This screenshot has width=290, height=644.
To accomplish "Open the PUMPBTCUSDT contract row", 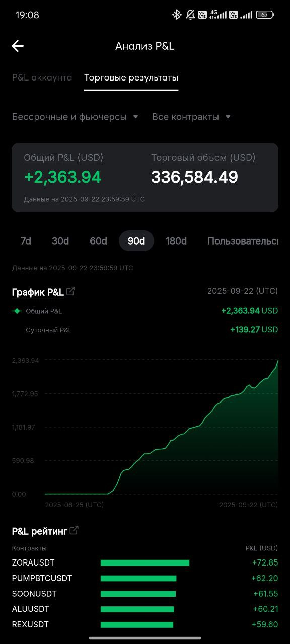I will [x=145, y=578].
